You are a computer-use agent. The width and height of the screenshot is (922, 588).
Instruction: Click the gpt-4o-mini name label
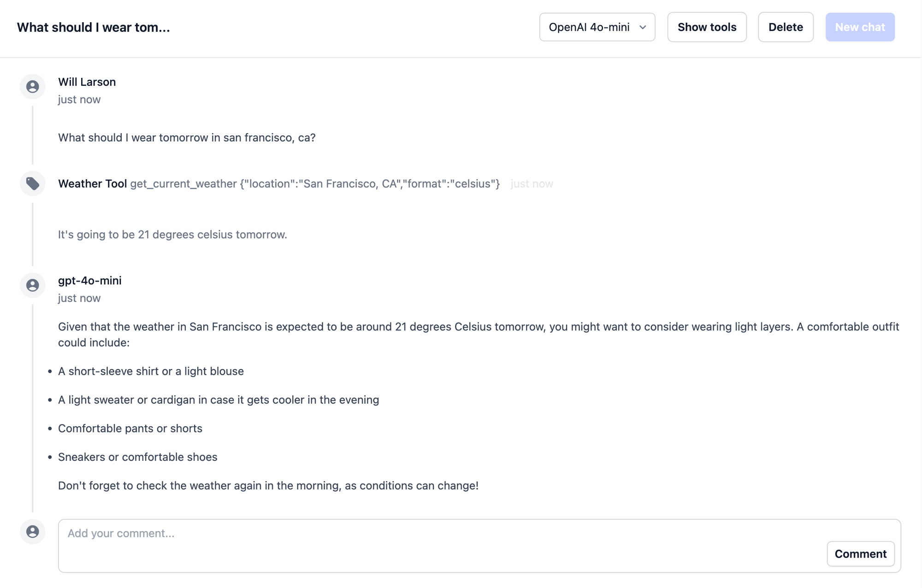click(89, 280)
